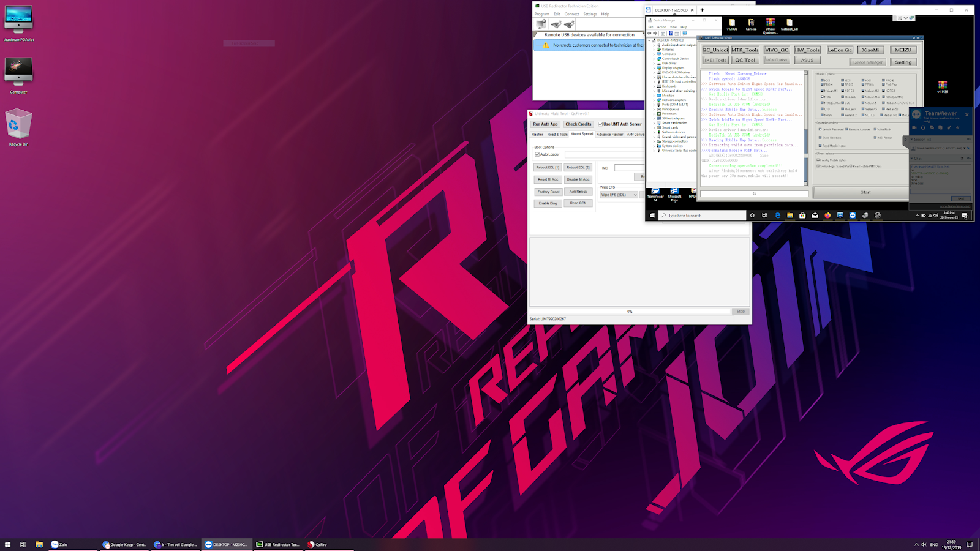
Task: Toggle the Factory Mobile Option checkbox
Action: 818,160
